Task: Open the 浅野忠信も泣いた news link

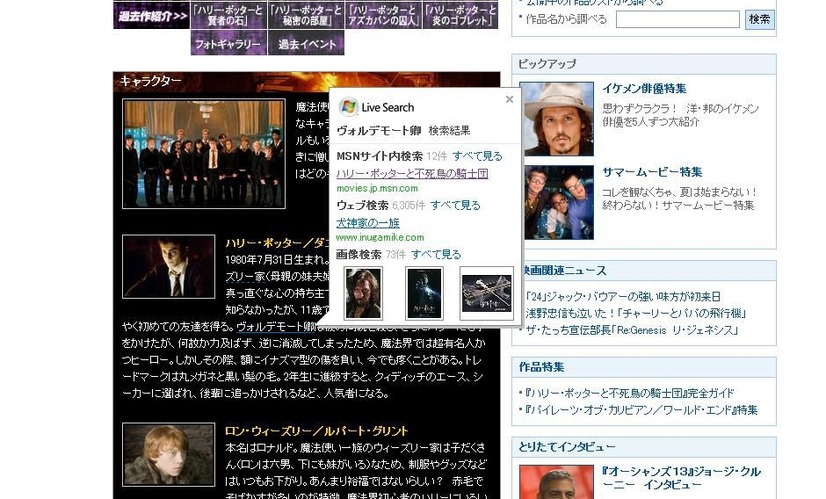Action: click(635, 313)
